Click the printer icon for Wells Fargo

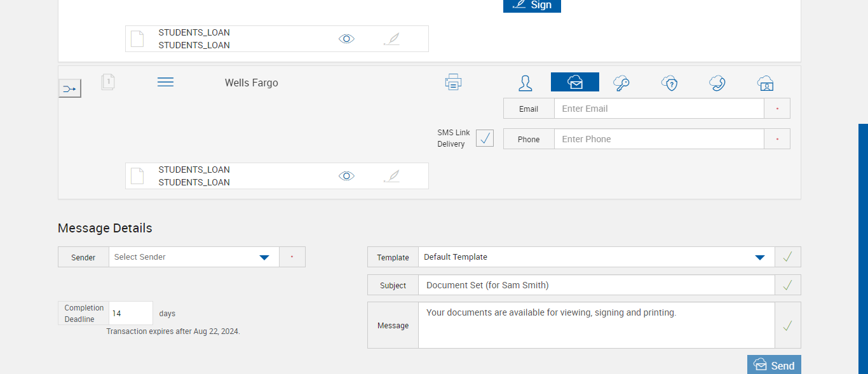[x=453, y=82]
